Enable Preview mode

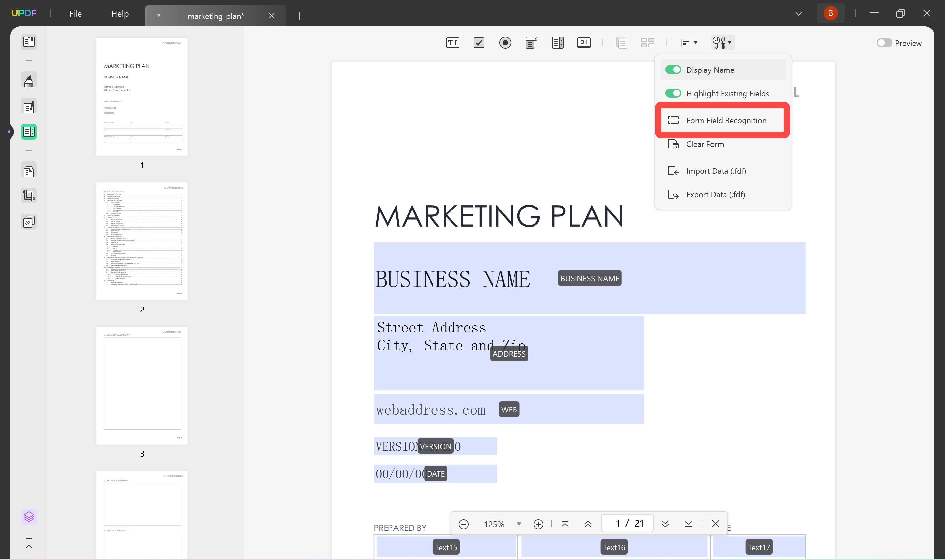tap(884, 43)
